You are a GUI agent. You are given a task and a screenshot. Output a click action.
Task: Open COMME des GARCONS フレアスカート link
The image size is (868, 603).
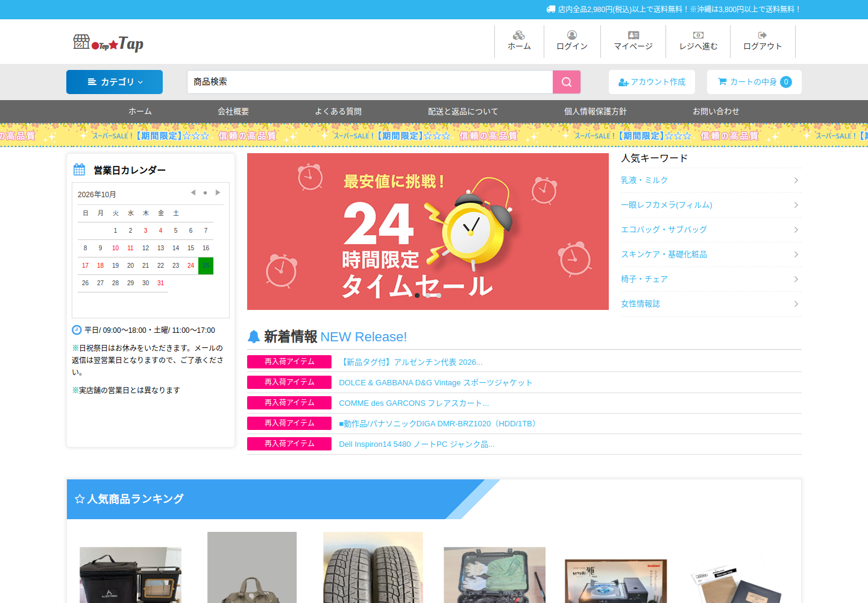(x=414, y=403)
